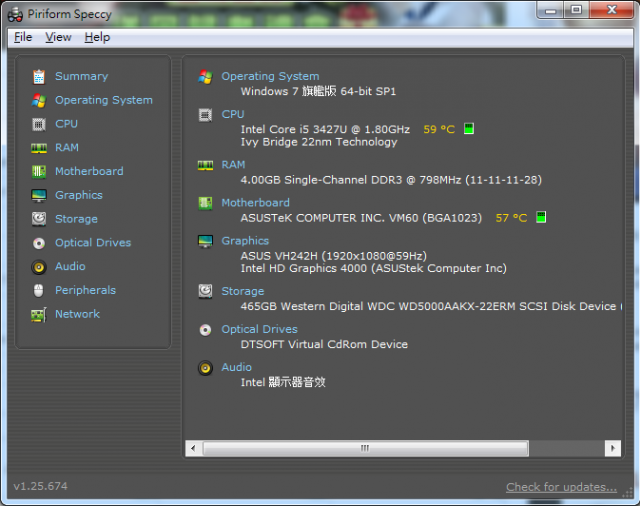Click the Motherboard icon in sidebar
Screen dimensions: 640x506
[39, 171]
